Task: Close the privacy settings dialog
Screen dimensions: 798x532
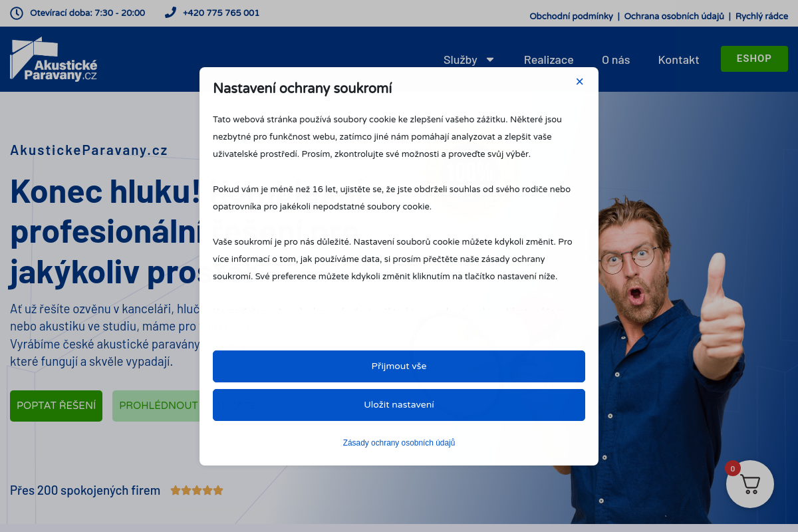Action: click(579, 81)
